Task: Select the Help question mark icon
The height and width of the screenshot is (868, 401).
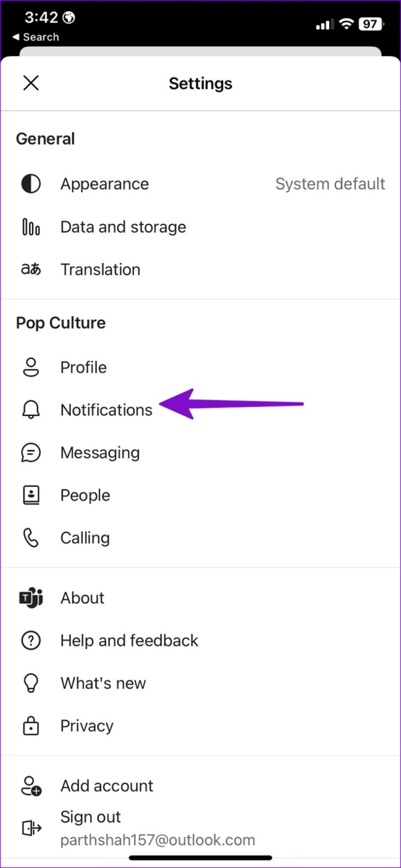Action: tap(30, 640)
